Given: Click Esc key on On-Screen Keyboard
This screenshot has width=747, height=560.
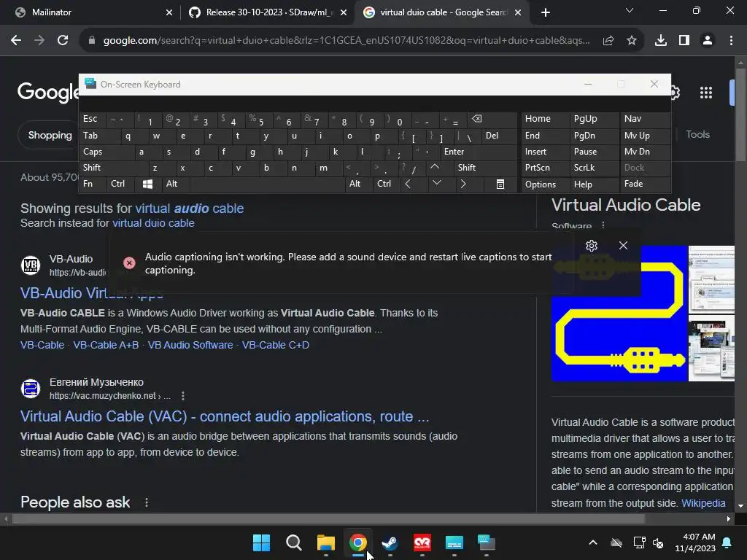Looking at the screenshot, I should pos(93,119).
